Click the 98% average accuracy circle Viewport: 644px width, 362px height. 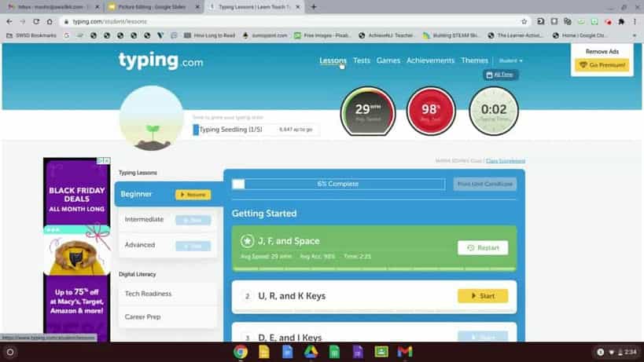[431, 111]
